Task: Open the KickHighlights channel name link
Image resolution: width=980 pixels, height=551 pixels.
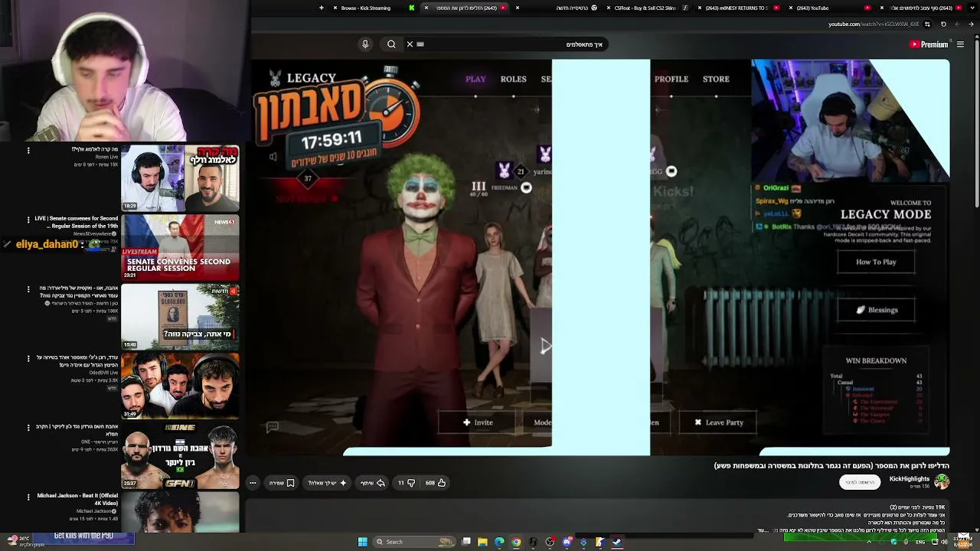Action: point(910,479)
